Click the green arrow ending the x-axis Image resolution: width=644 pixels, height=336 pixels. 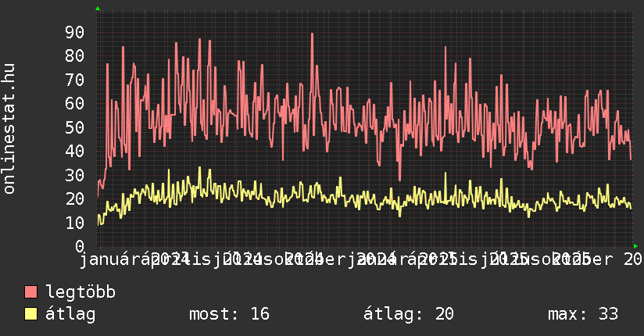click(x=635, y=246)
